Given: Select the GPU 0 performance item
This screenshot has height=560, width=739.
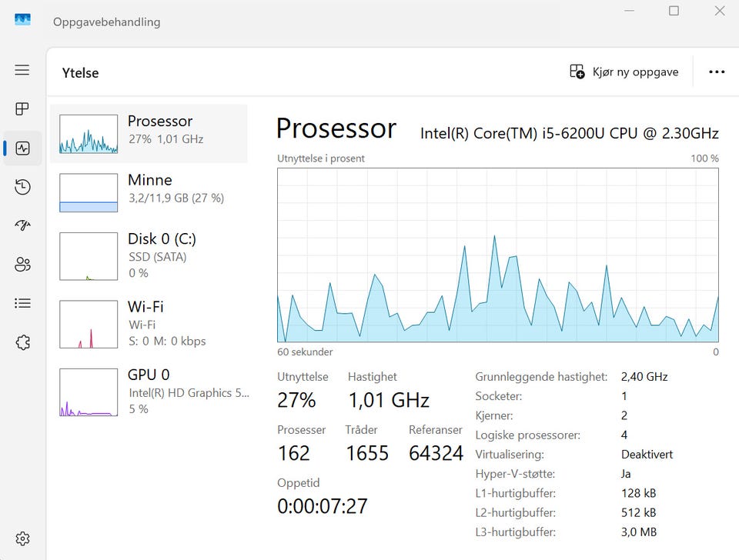Looking at the screenshot, I should pos(149,392).
